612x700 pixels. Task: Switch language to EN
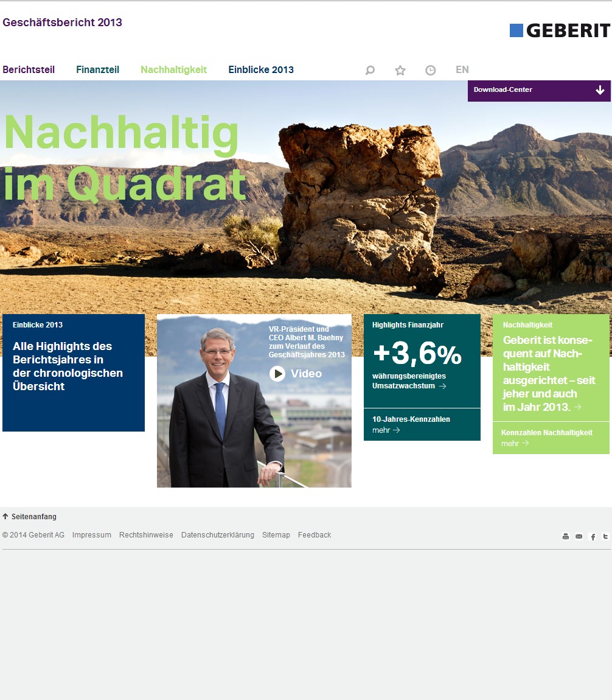462,70
